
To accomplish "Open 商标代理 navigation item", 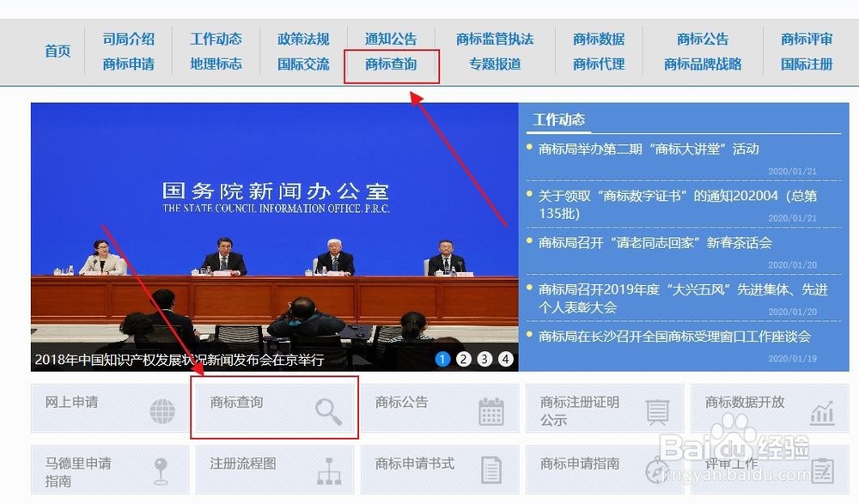I will (599, 64).
